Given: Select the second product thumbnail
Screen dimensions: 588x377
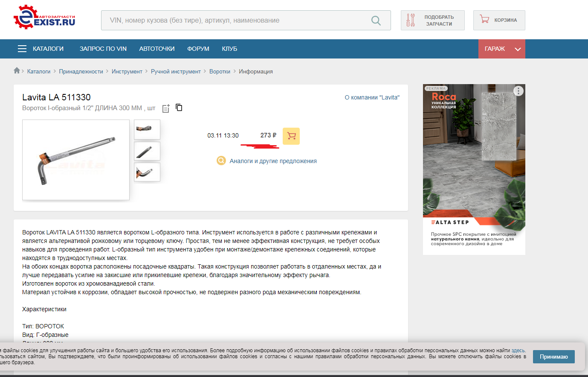Looking at the screenshot, I should pos(147,151).
